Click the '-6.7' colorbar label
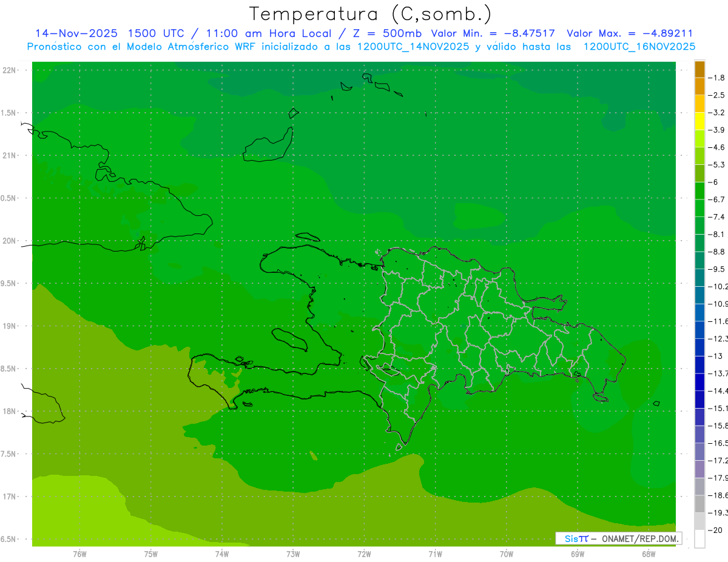This screenshot has height=562, width=728. (x=717, y=199)
